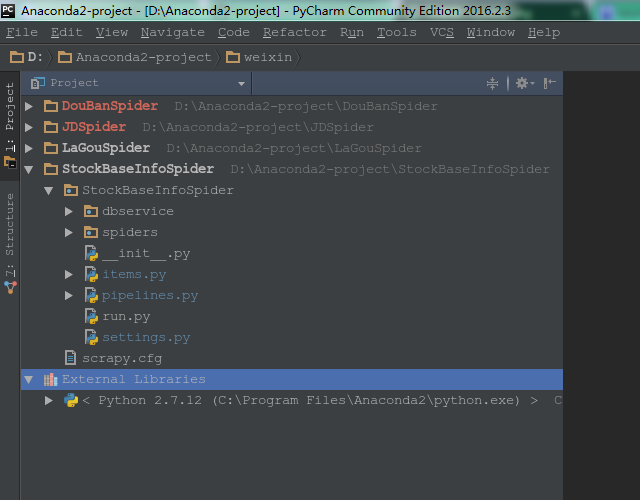Select pipelines.py in the tree
Image resolution: width=640 pixels, height=500 pixels.
[150, 296]
